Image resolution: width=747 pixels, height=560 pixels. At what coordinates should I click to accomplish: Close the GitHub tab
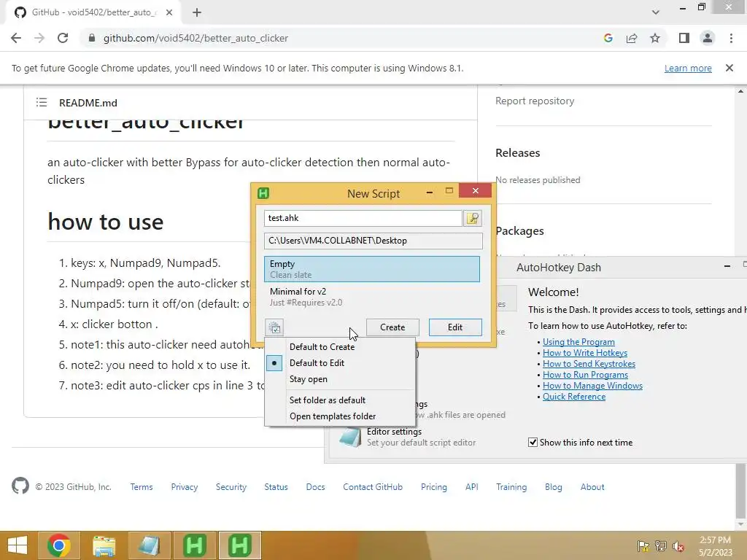tap(169, 12)
